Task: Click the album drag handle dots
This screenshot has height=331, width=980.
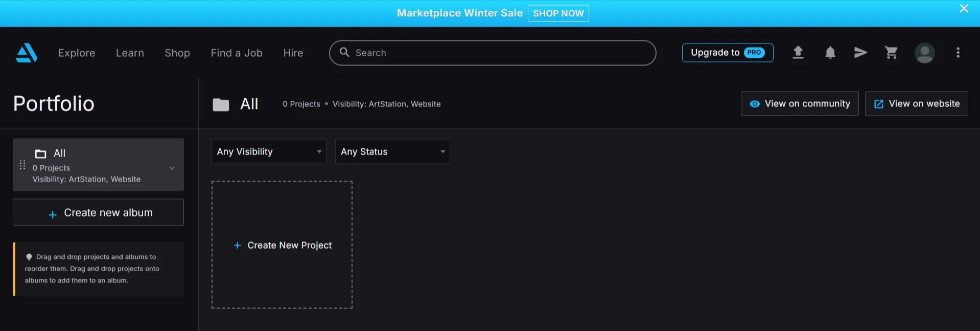Action: (x=22, y=165)
